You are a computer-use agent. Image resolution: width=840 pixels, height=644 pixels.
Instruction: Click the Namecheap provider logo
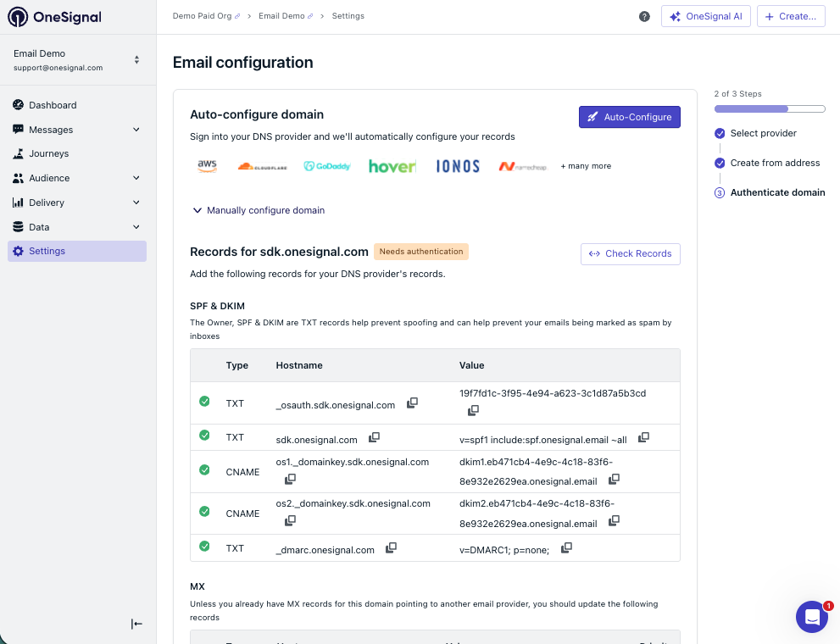[523, 167]
